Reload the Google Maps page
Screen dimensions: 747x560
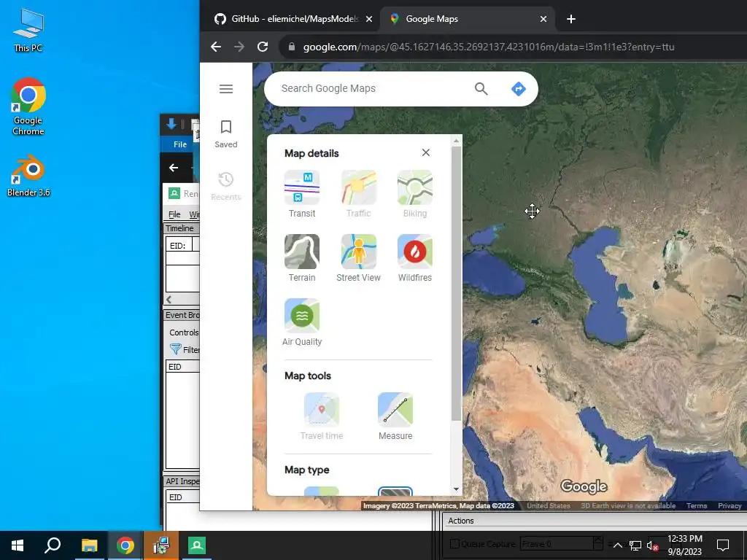pyautogui.click(x=263, y=47)
